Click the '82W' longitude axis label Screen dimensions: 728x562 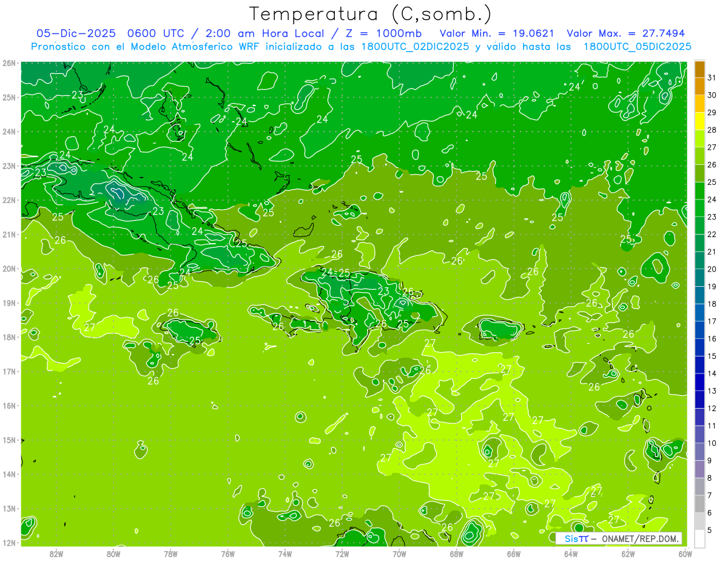point(56,554)
